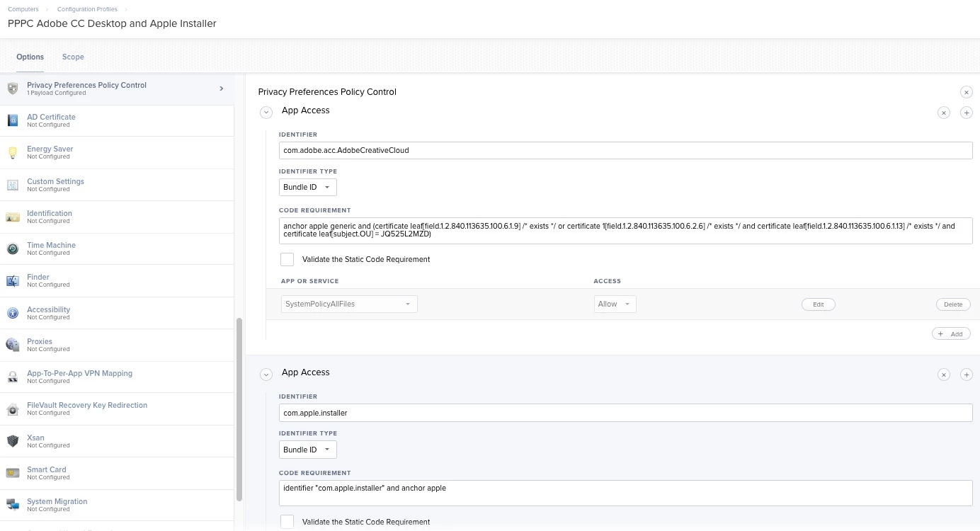
Task: Select the Finder payload icon
Action: 13,280
